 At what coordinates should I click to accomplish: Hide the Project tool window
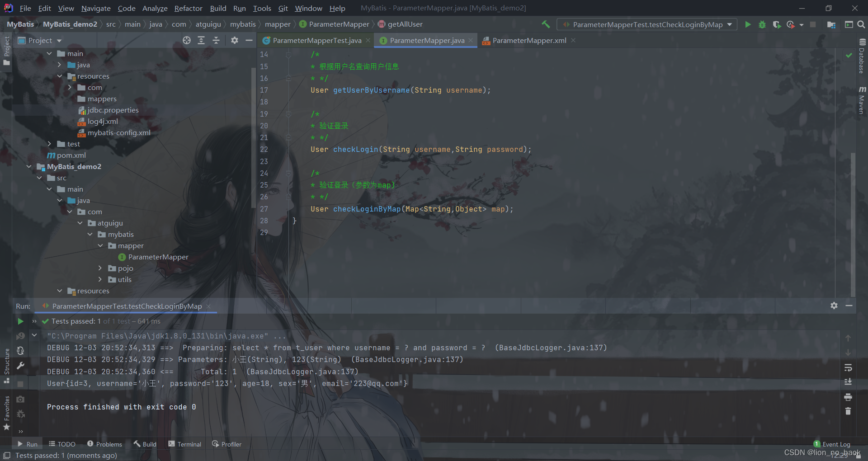(x=249, y=40)
